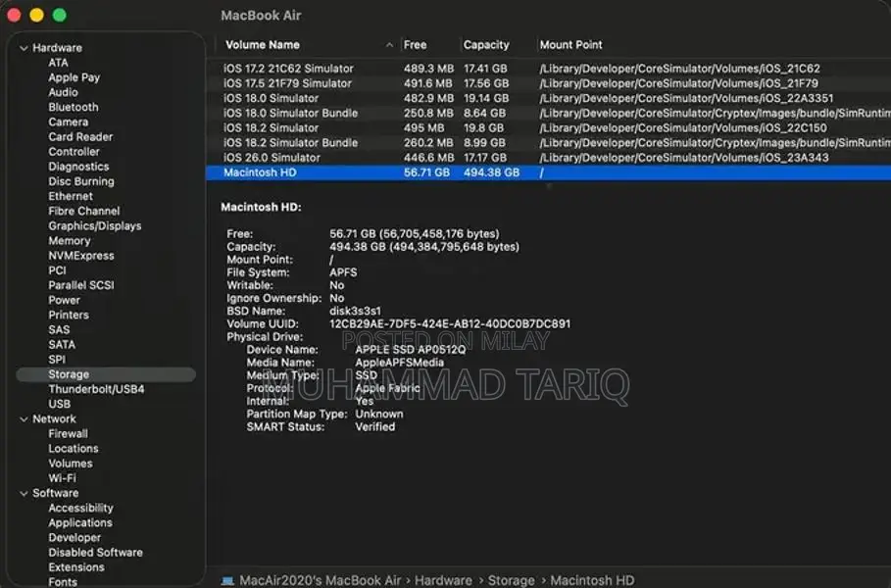Select Storage in the sidebar

69,374
